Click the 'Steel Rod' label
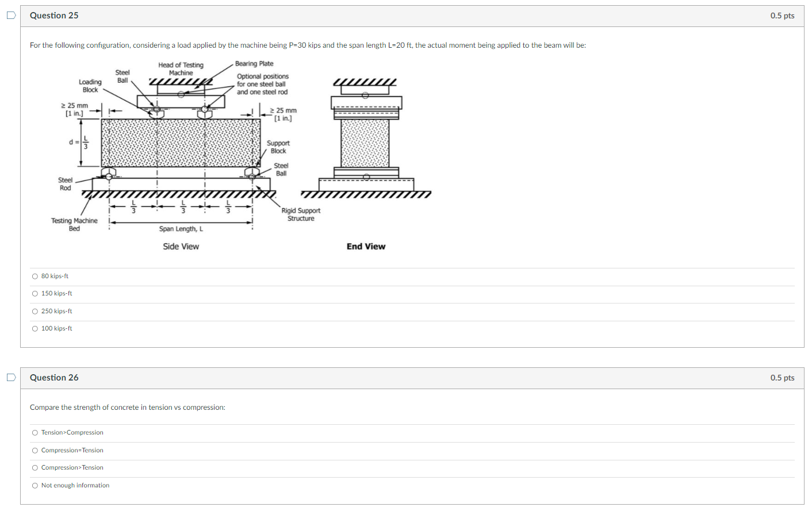Image resolution: width=812 pixels, height=511 pixels. (66, 184)
